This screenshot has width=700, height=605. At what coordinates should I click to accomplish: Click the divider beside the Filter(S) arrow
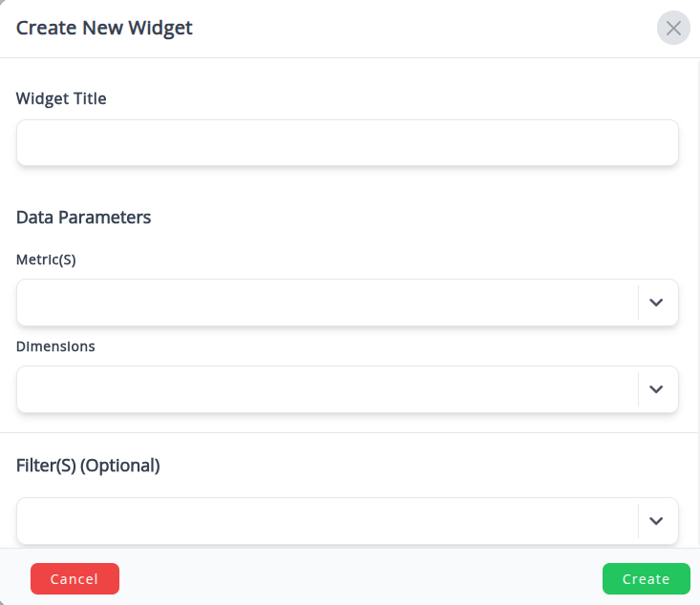tap(638, 521)
